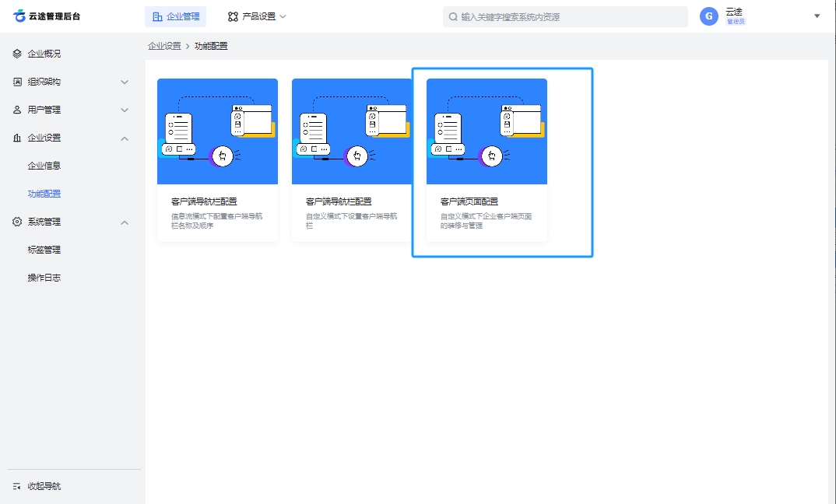Open the 信息流模式 客户端导航栏配置 card image

pyautogui.click(x=217, y=131)
